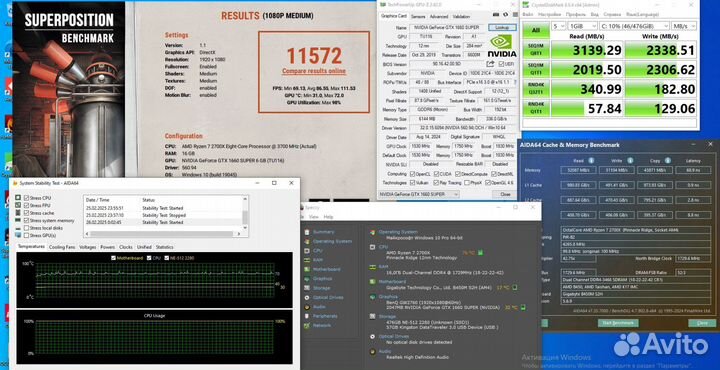This screenshot has height=370, width=720.
Task: Open GPU selector dropdown in GPU-Z
Action: (x=420, y=194)
